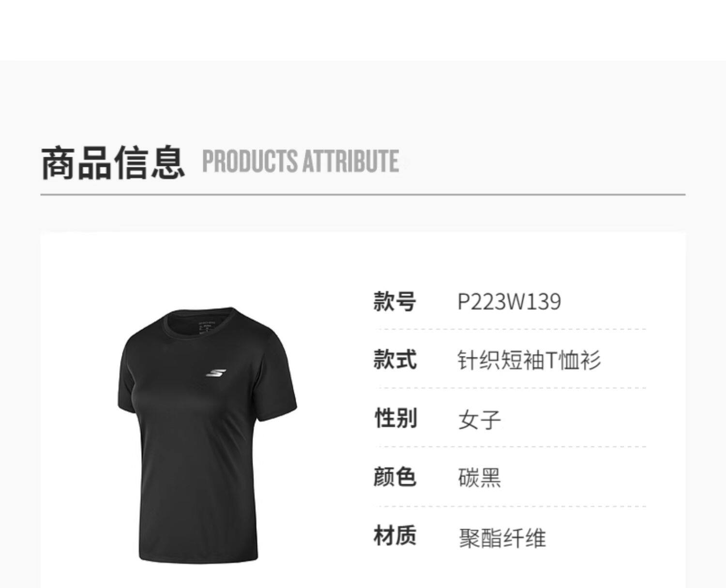This screenshot has height=588, width=726.
Task: Click the 颜色 label
Action: pos(394,477)
